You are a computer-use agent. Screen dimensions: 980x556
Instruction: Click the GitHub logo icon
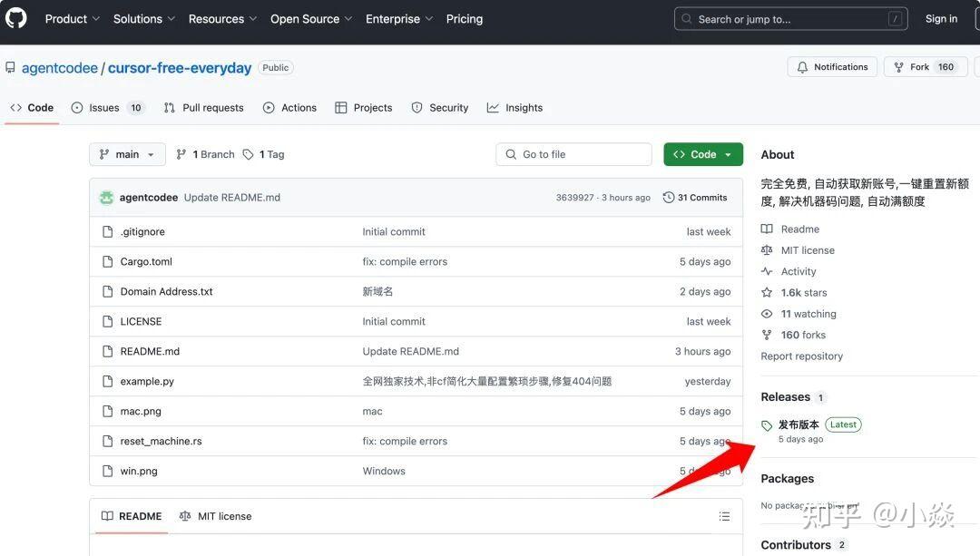click(x=16, y=18)
